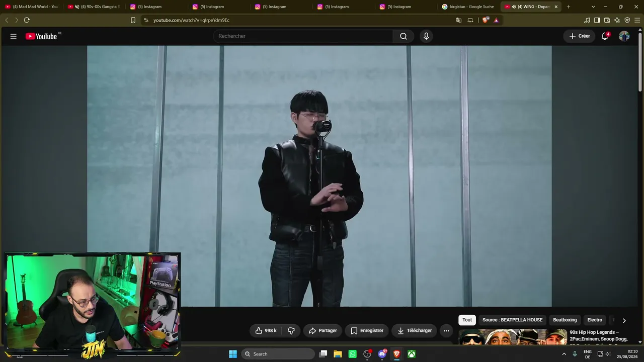This screenshot has width=644, height=362.
Task: Click the Windows taskbar Search box
Action: 278,354
